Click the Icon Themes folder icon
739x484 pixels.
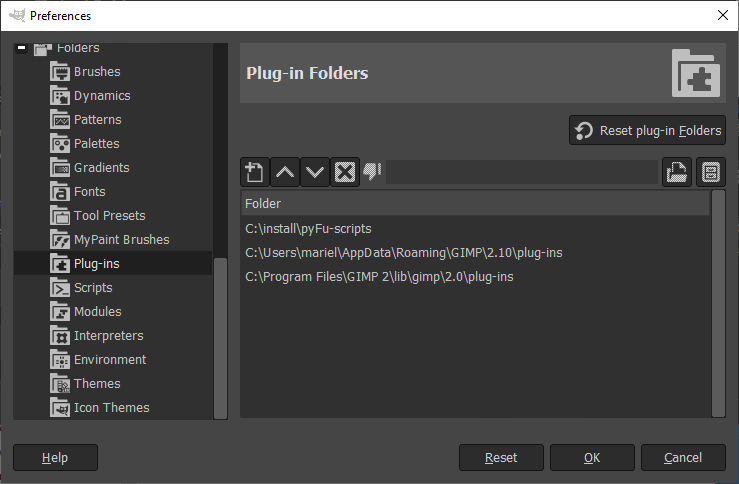tap(60, 408)
